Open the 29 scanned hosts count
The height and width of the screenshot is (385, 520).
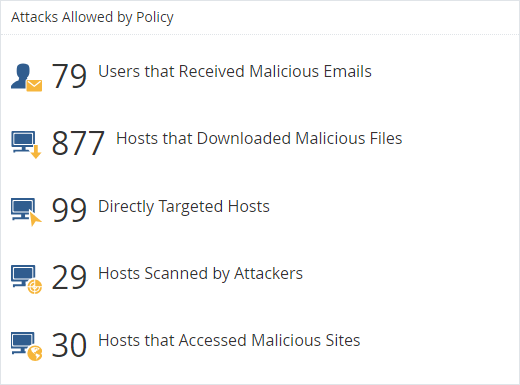(x=69, y=277)
